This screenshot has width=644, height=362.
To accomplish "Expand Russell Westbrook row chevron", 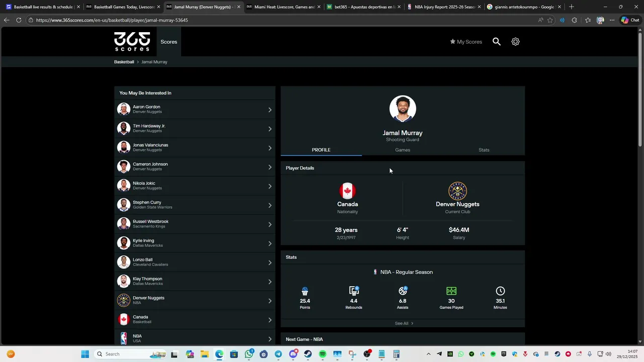I will tap(270, 224).
